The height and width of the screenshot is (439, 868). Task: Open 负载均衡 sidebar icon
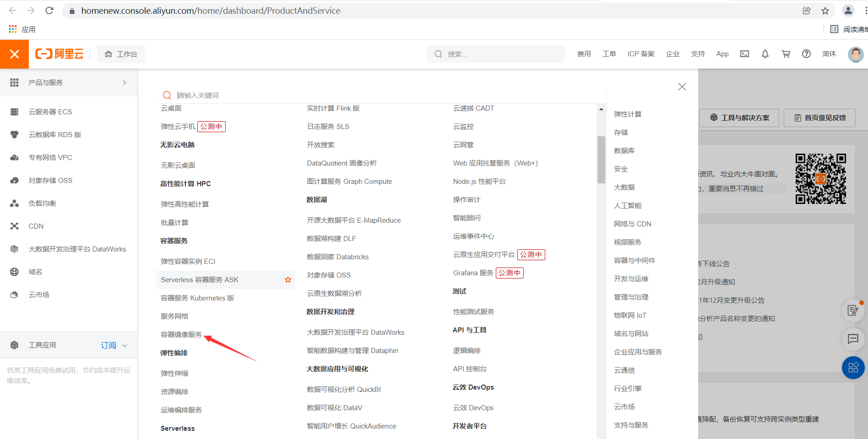[x=15, y=203]
